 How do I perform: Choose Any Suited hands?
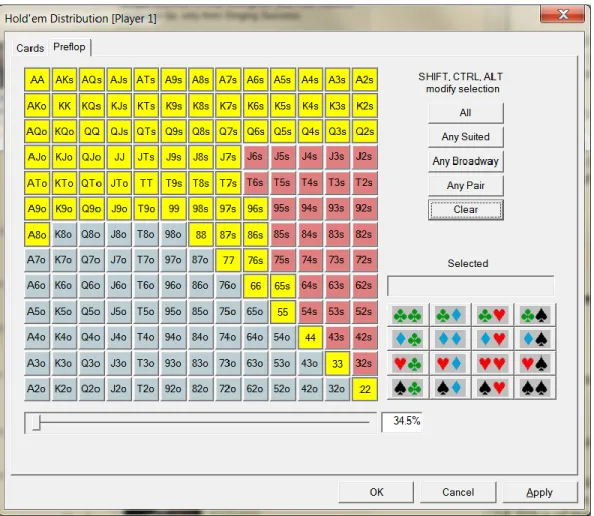[466, 137]
